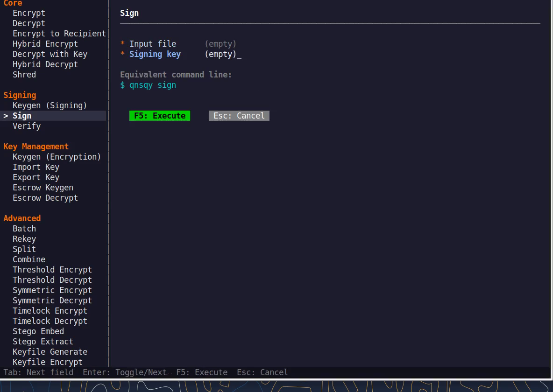Select Escrow Keygen
The width and height of the screenshot is (553, 392).
click(x=43, y=187)
